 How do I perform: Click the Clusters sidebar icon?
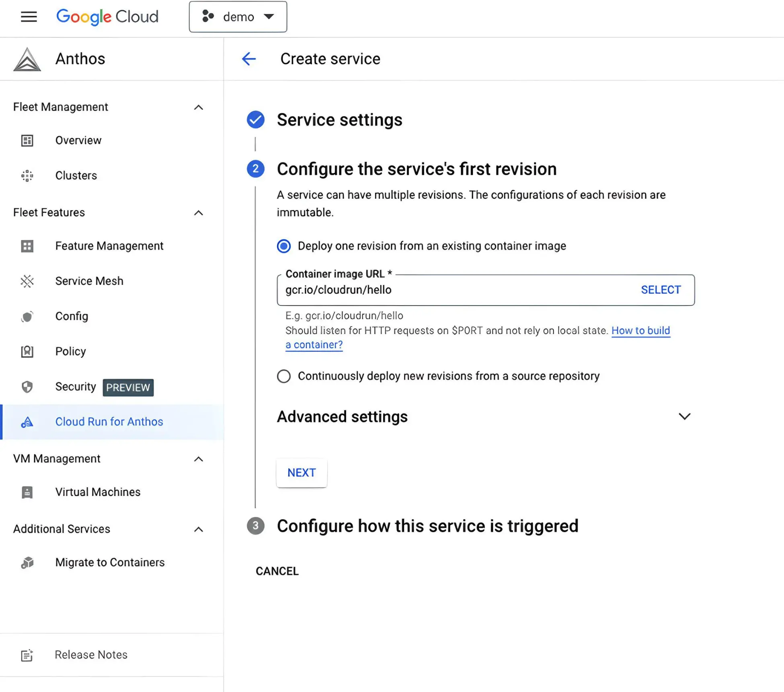(27, 175)
